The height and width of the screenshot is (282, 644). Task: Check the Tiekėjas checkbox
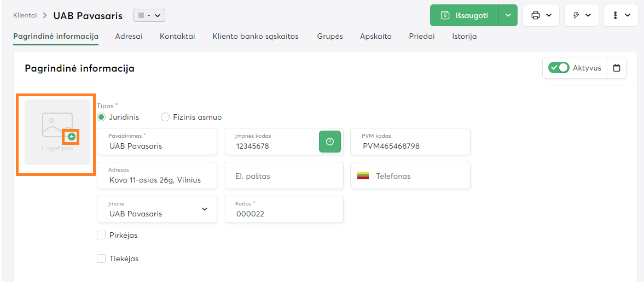coord(101,258)
